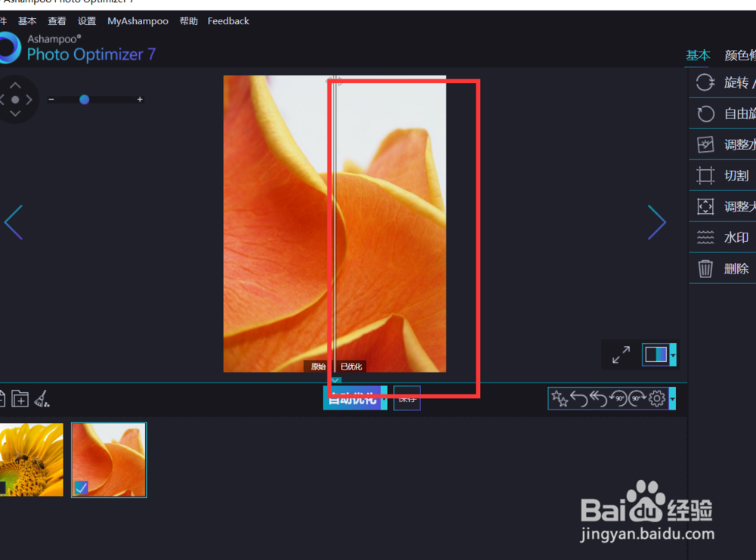Viewport: 756px width, 560px height.
Task: Open the MyAshampoo menu
Action: click(138, 21)
